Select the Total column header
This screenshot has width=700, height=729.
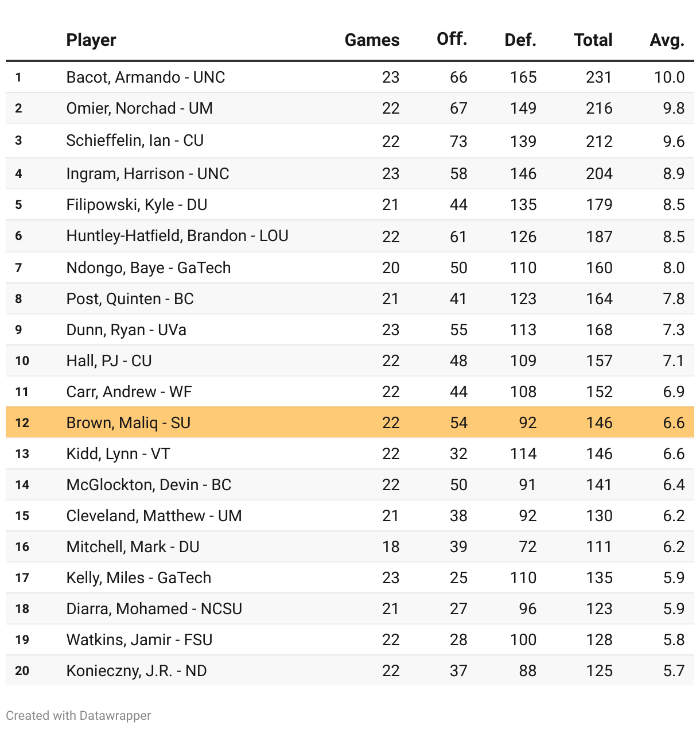coord(593,40)
